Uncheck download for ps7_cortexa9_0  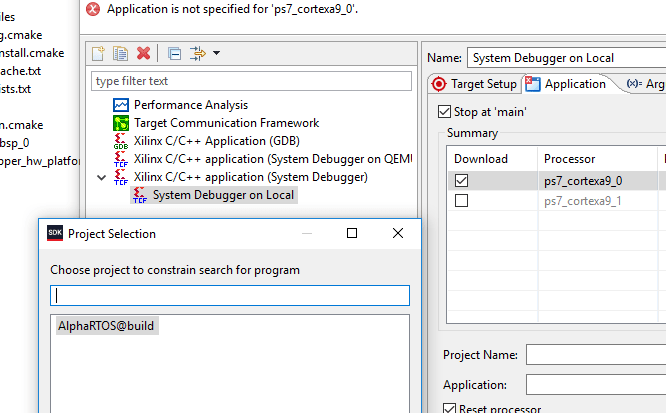[461, 181]
